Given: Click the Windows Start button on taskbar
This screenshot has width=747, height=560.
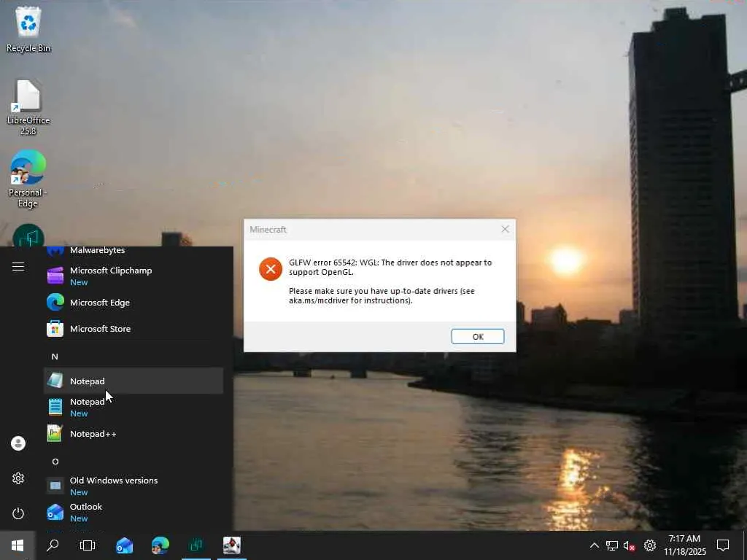Looking at the screenshot, I should coord(18,545).
